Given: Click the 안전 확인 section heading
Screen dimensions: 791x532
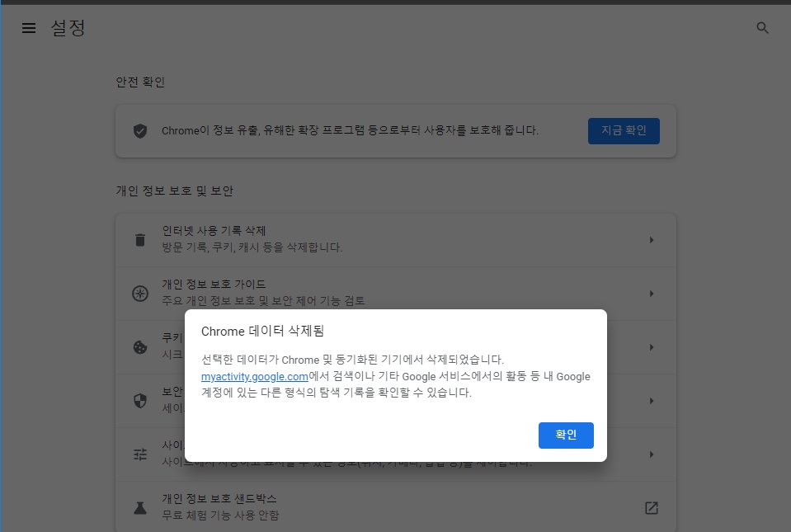Looking at the screenshot, I should click(140, 82).
